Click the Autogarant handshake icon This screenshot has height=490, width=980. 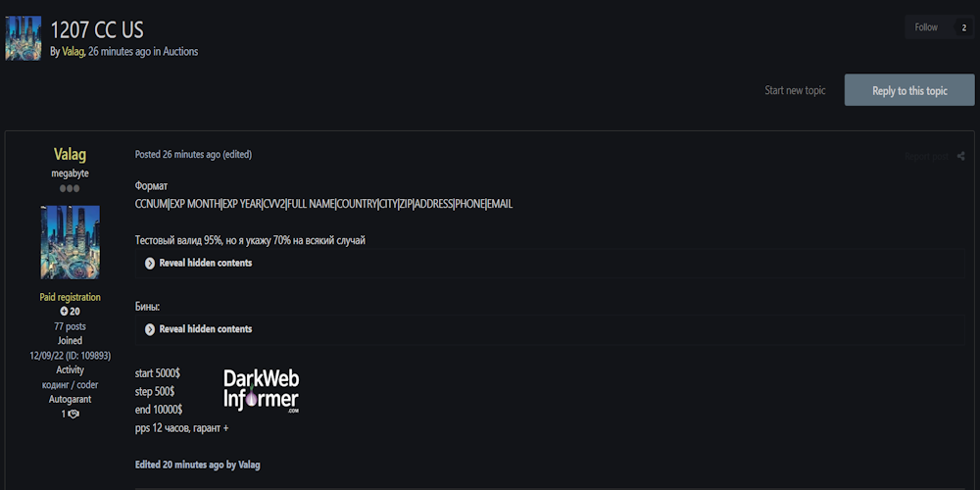(73, 415)
